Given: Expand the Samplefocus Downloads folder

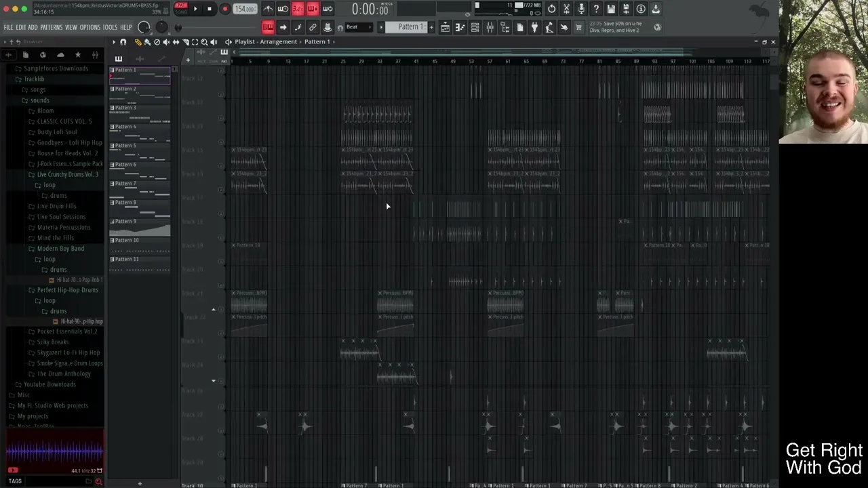Looking at the screenshot, I should (x=56, y=68).
